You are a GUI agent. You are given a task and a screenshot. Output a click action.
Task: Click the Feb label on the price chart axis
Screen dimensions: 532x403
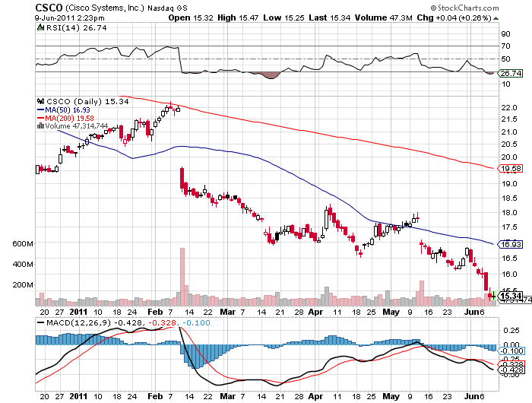[x=155, y=312]
